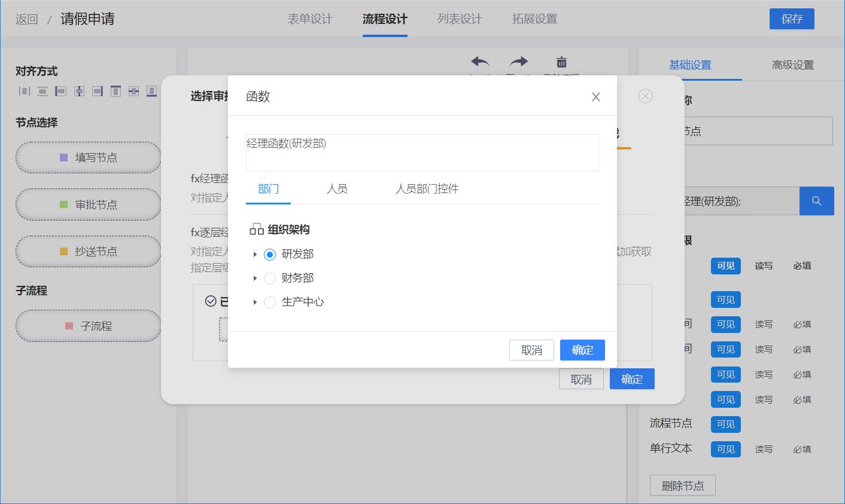845x504 pixels.
Task: Switch to the 表单设计 tab
Action: [310, 19]
